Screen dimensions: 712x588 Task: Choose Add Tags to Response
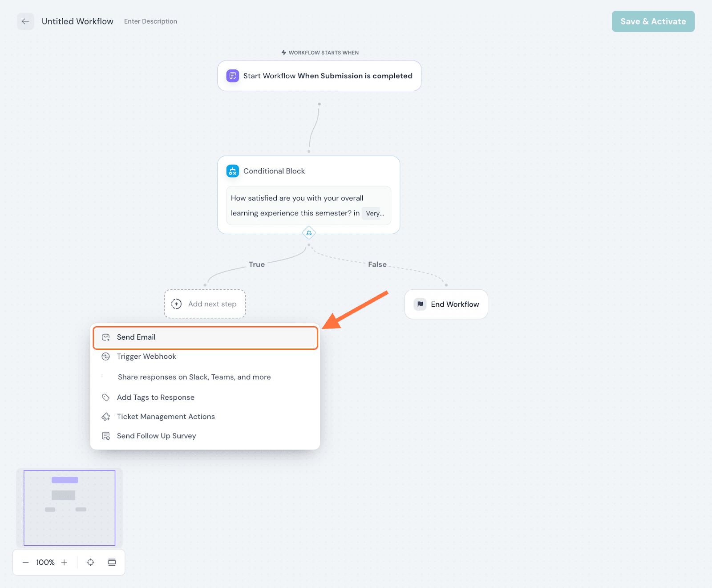coord(155,397)
